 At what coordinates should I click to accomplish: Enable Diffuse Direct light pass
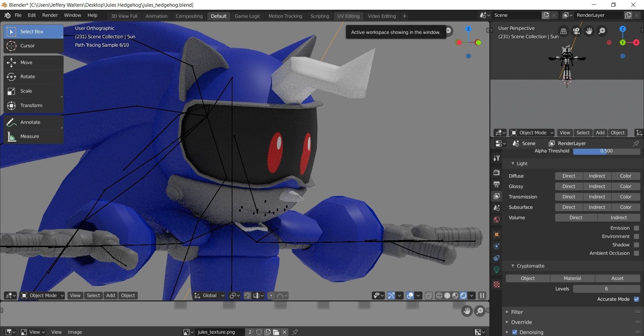click(x=569, y=176)
